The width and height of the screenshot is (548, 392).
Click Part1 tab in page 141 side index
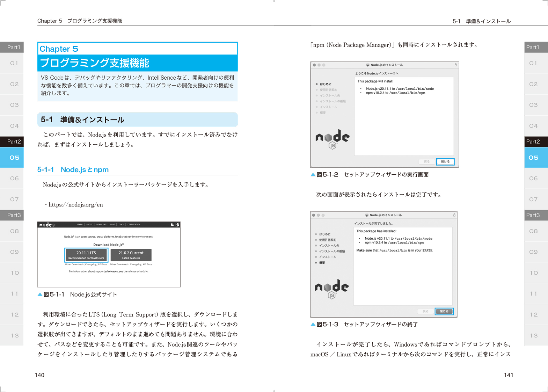click(536, 47)
